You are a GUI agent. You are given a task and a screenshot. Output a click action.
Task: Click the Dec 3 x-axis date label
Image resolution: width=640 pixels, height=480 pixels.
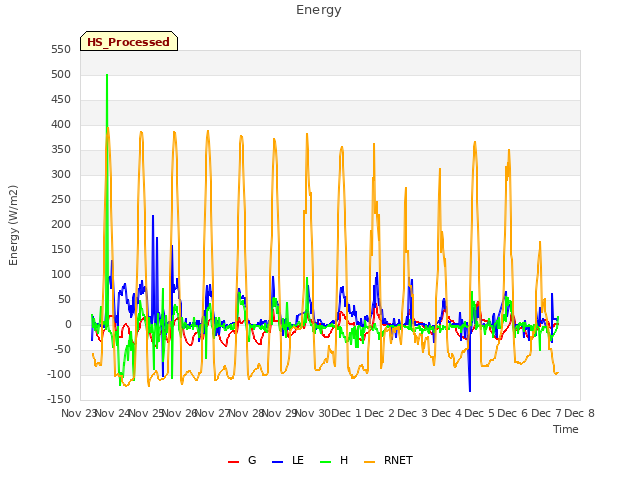tap(413, 413)
